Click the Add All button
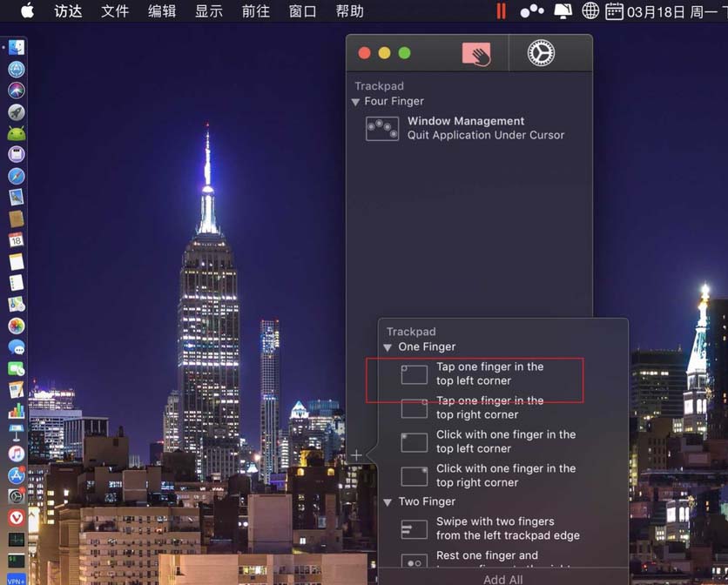Viewport: 728px width, 585px height. click(x=503, y=578)
